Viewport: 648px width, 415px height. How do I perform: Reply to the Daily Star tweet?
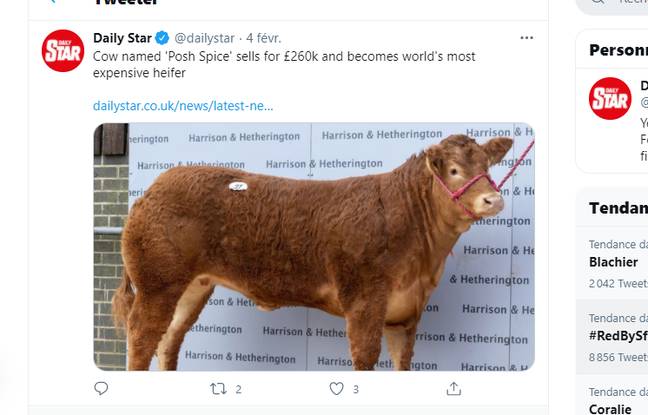101,388
